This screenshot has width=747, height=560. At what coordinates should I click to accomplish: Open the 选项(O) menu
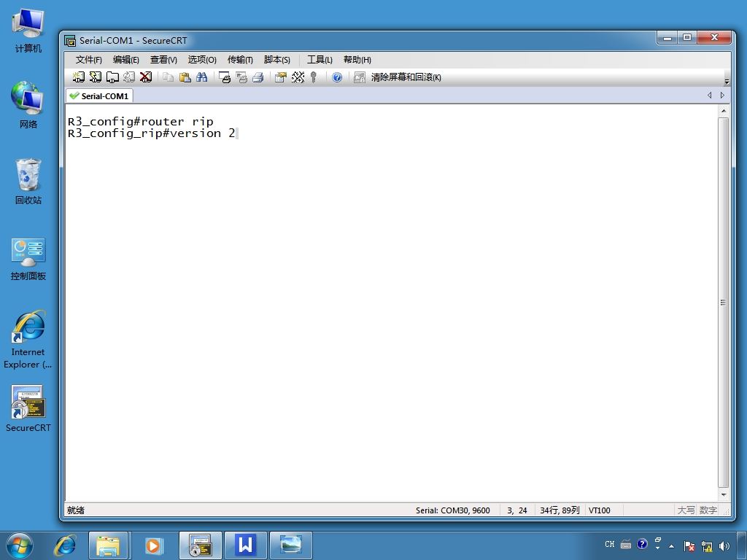[202, 60]
